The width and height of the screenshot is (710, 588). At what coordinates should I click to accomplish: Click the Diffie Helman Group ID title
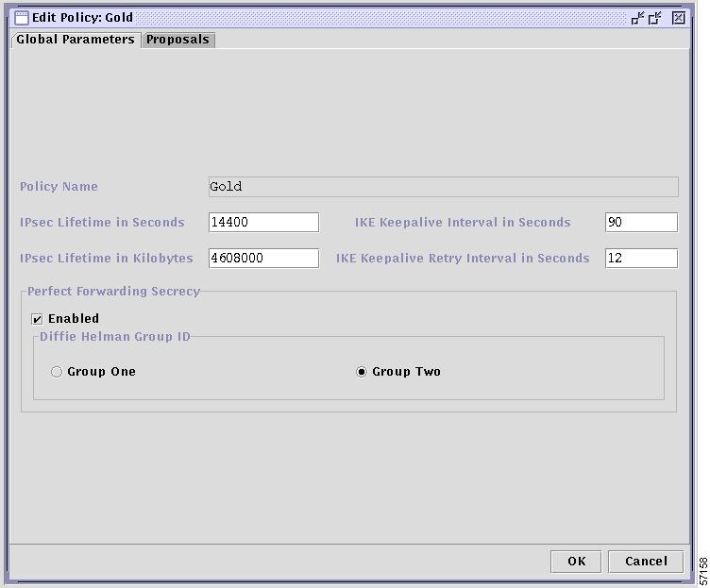coord(115,336)
